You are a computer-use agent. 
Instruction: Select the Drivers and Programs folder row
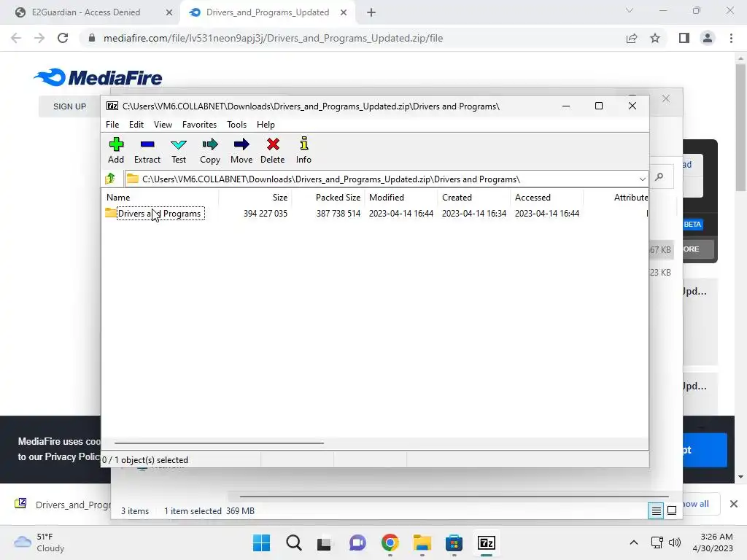click(374, 214)
